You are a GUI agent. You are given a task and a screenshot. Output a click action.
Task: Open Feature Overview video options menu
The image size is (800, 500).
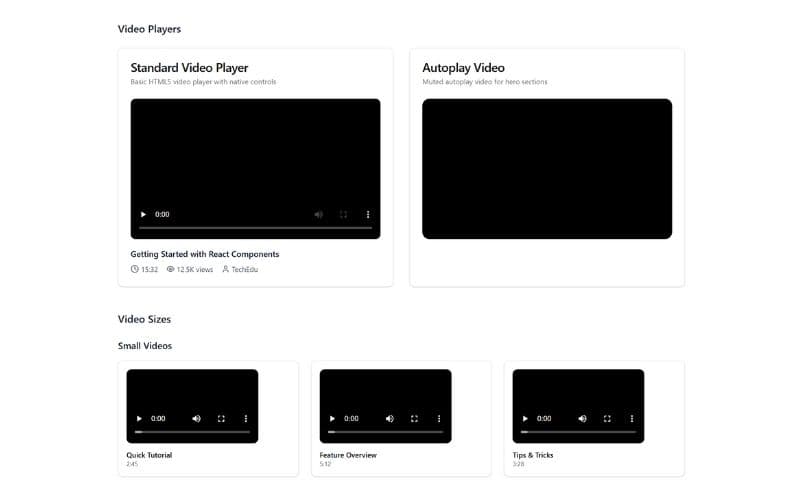click(439, 418)
